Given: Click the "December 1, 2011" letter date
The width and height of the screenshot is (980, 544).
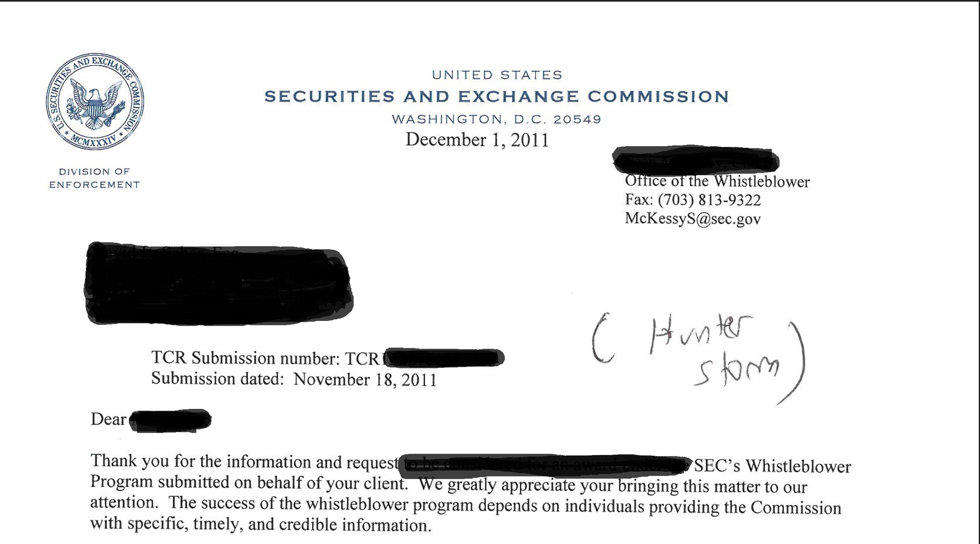Looking at the screenshot, I should (x=477, y=140).
